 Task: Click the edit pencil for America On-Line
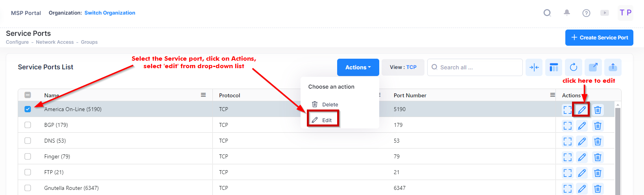582,110
